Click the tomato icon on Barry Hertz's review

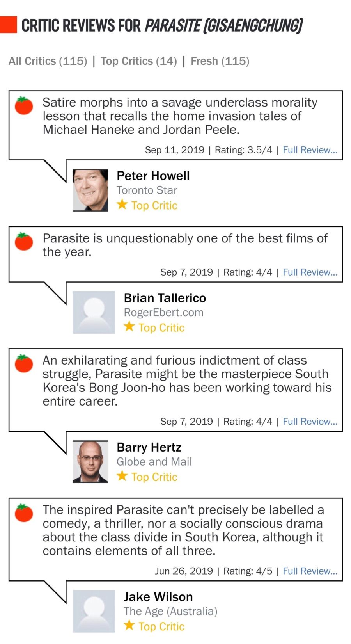tap(24, 363)
